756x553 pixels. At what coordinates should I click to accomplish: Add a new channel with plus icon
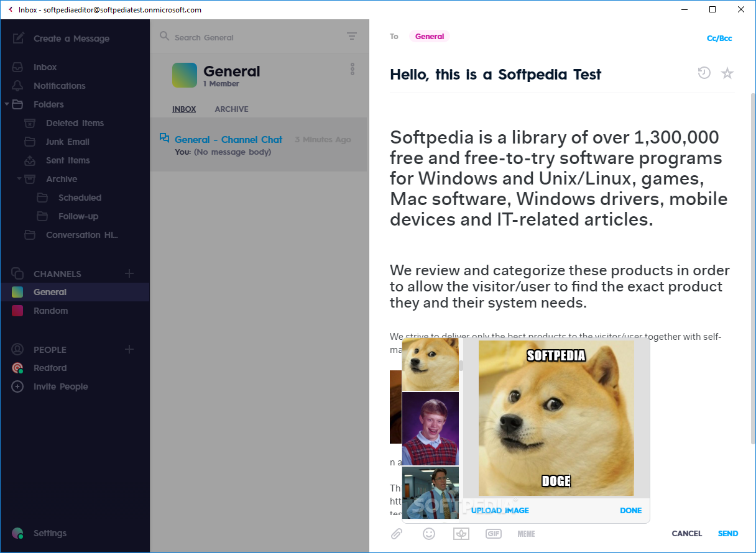(x=129, y=273)
